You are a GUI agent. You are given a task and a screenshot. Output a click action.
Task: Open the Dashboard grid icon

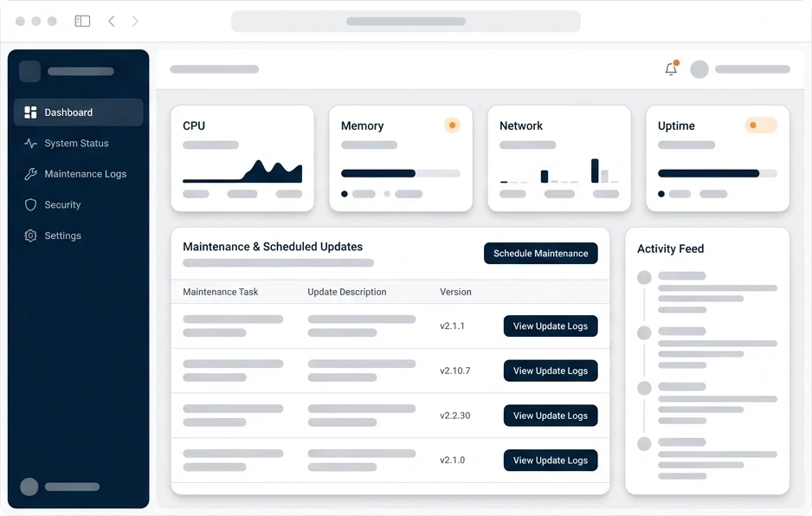click(30, 113)
